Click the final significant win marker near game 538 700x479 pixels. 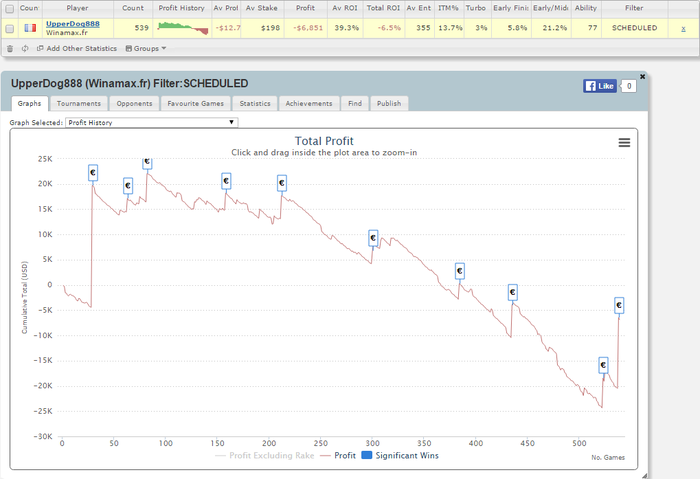pyautogui.click(x=619, y=305)
